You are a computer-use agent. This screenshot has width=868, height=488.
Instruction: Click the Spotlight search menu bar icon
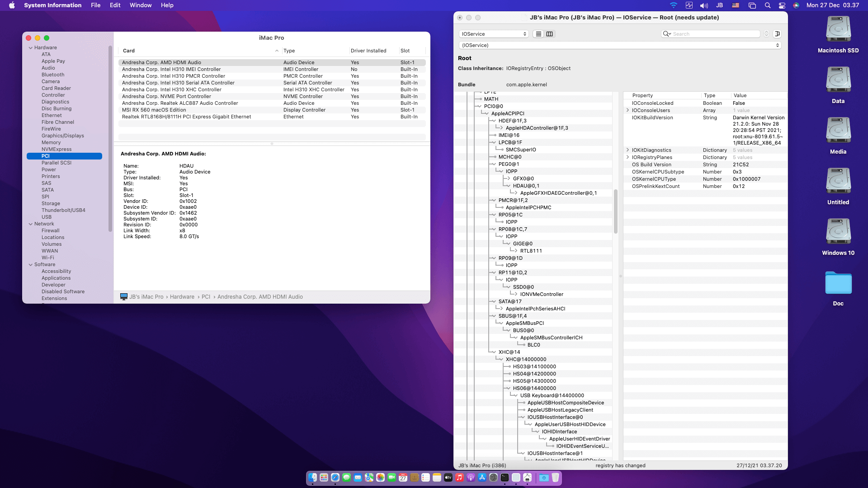click(x=767, y=5)
